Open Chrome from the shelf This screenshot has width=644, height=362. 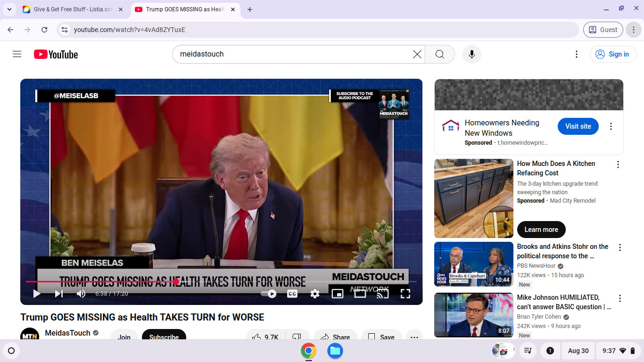click(x=309, y=351)
